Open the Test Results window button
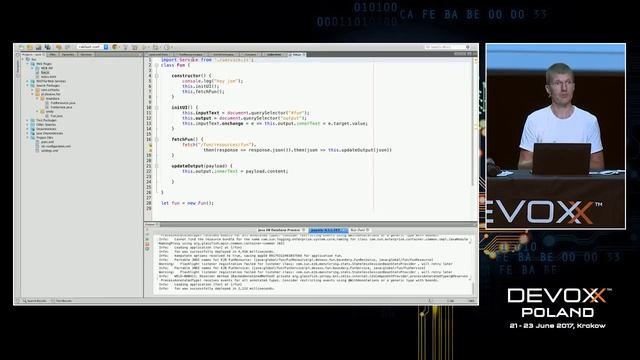 [x=62, y=301]
